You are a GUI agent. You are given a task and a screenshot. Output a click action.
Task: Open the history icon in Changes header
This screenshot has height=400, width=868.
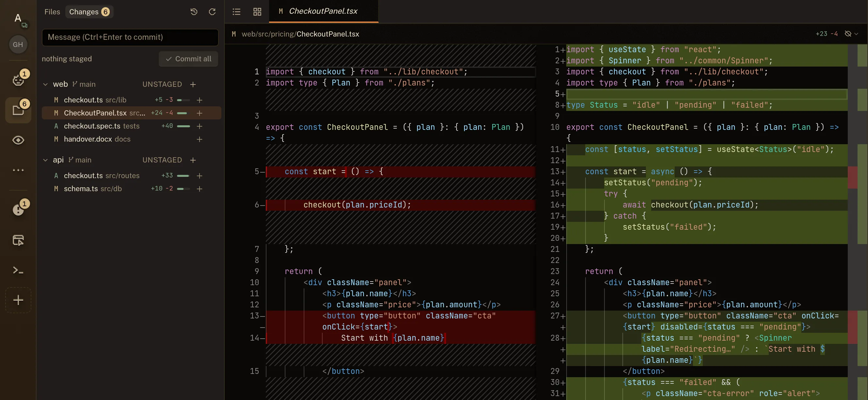coord(194,12)
